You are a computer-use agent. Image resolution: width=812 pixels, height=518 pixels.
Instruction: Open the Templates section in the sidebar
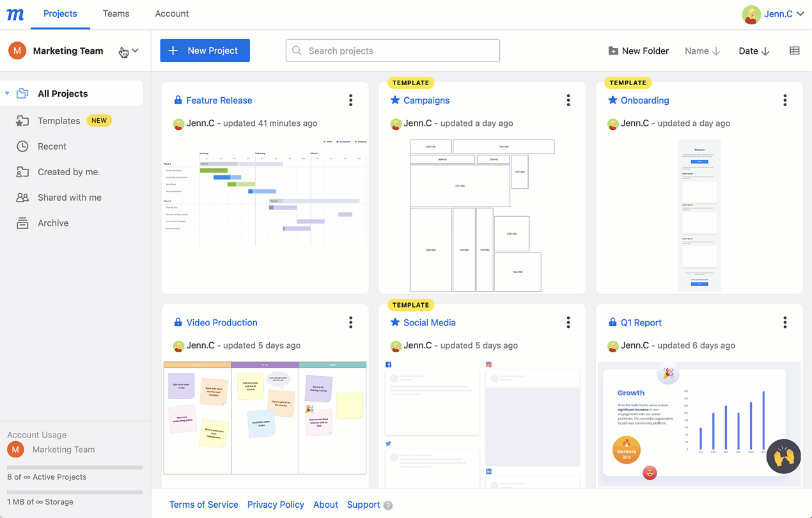click(58, 120)
